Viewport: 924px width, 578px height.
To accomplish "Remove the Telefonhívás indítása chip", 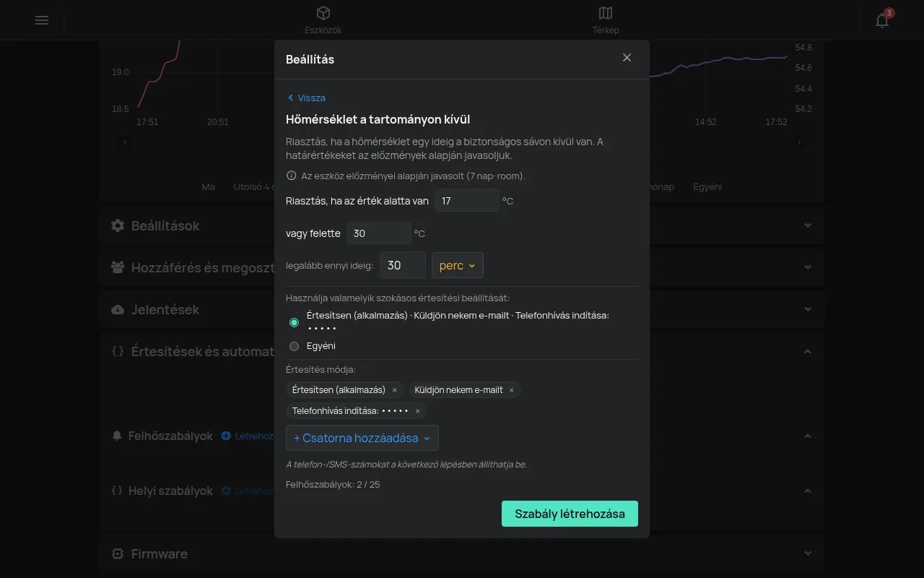I will 417,411.
